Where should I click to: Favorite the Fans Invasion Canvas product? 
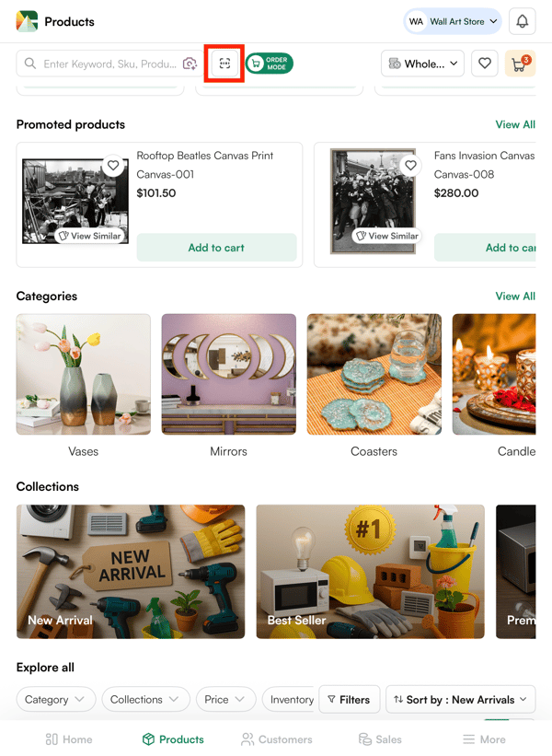410,166
